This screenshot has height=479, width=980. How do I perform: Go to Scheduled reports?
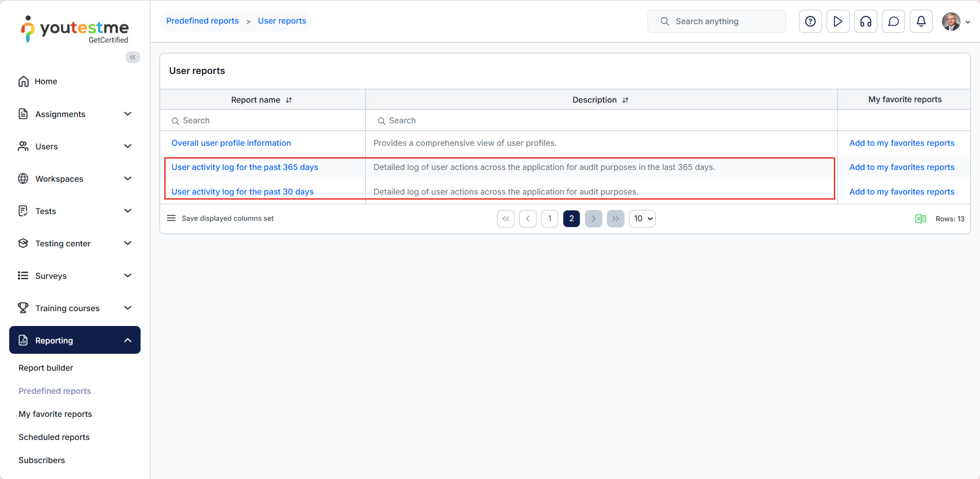[54, 437]
